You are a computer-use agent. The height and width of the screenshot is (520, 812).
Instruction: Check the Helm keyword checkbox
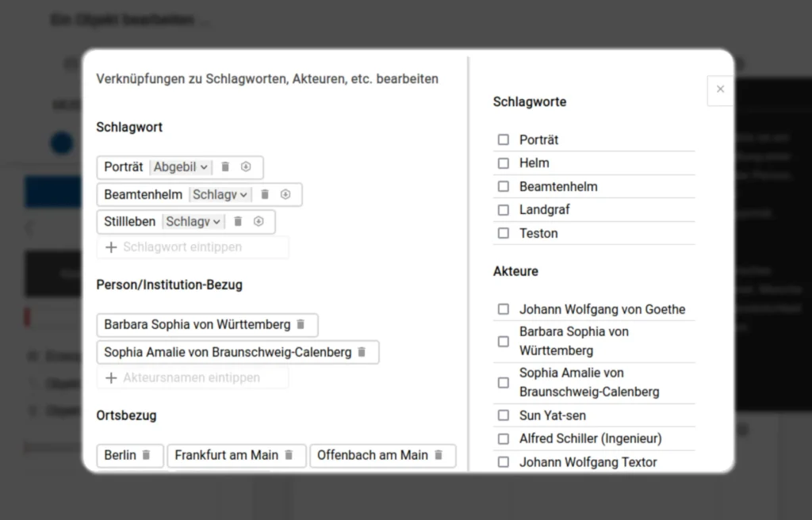click(504, 163)
